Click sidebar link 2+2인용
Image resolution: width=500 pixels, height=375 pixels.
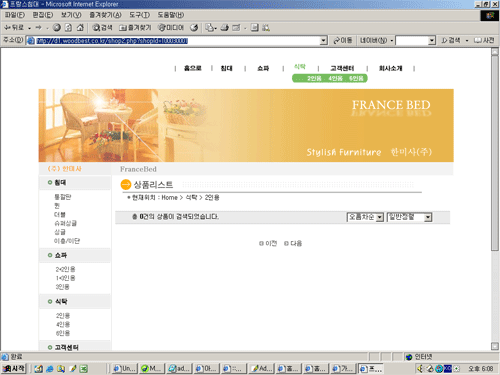[x=65, y=269]
